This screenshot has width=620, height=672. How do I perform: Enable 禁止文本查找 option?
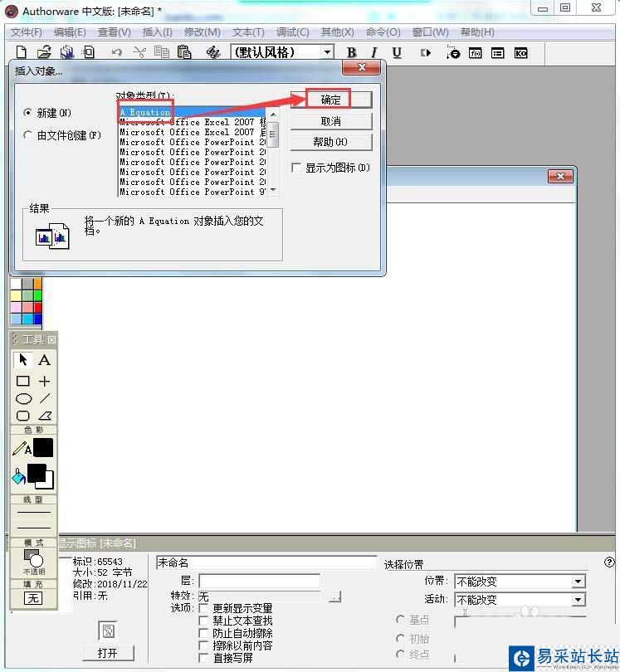tap(203, 621)
